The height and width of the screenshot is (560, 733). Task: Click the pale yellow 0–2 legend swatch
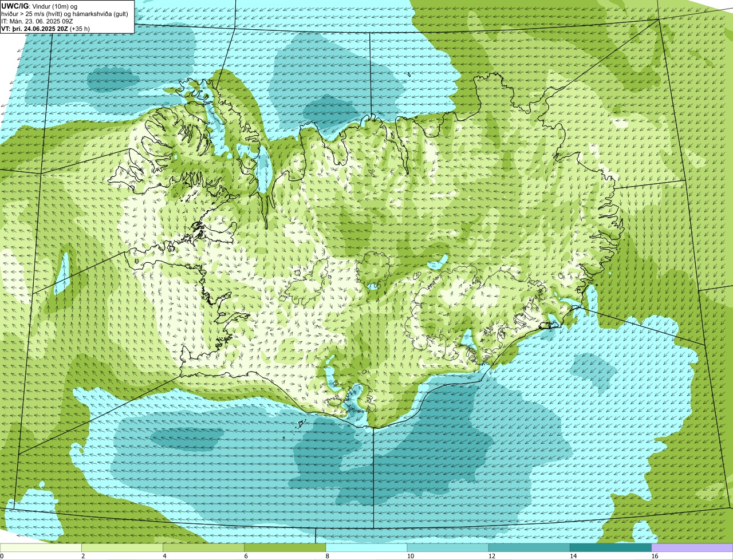pos(41,548)
